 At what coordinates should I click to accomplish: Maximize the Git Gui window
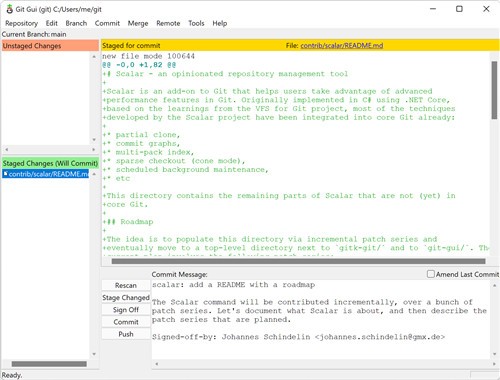point(459,9)
